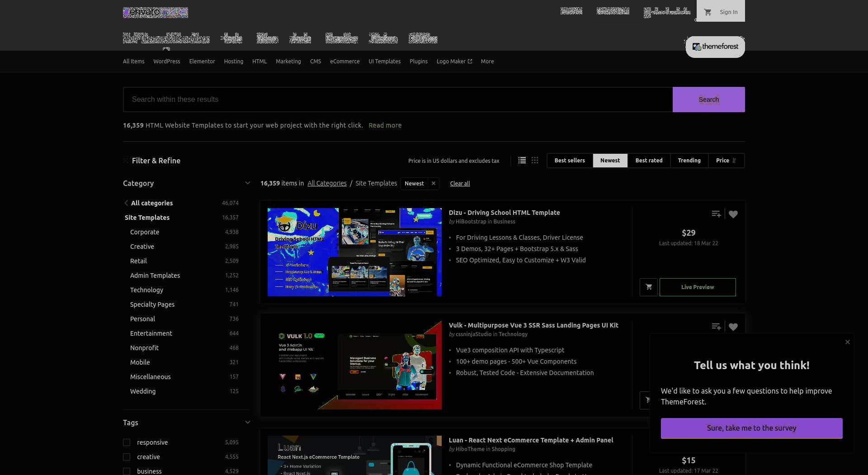Remove the Newest filter tag
The height and width of the screenshot is (475, 868).
click(434, 183)
